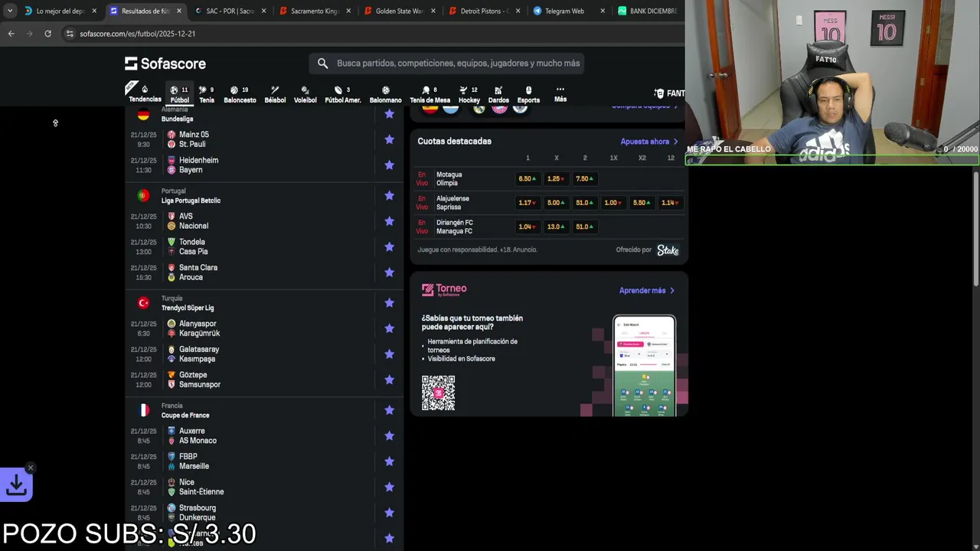
Task: Reload the Sofascore page
Action: coord(47,34)
